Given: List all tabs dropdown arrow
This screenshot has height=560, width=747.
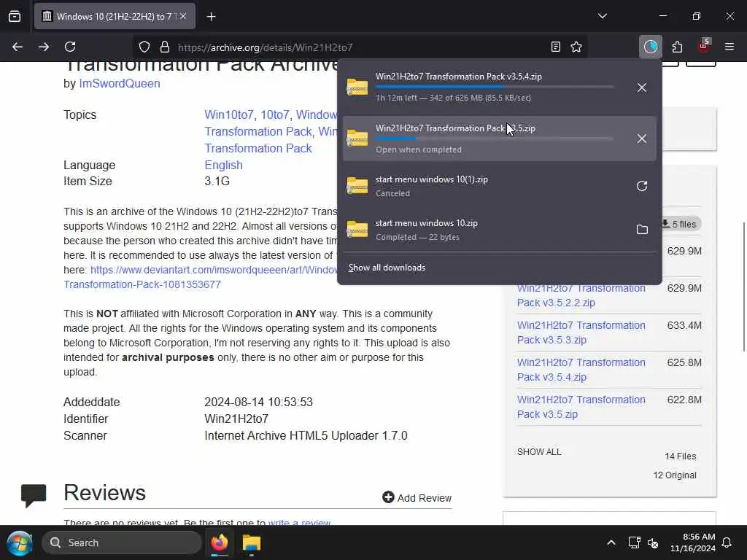Looking at the screenshot, I should pos(602,16).
